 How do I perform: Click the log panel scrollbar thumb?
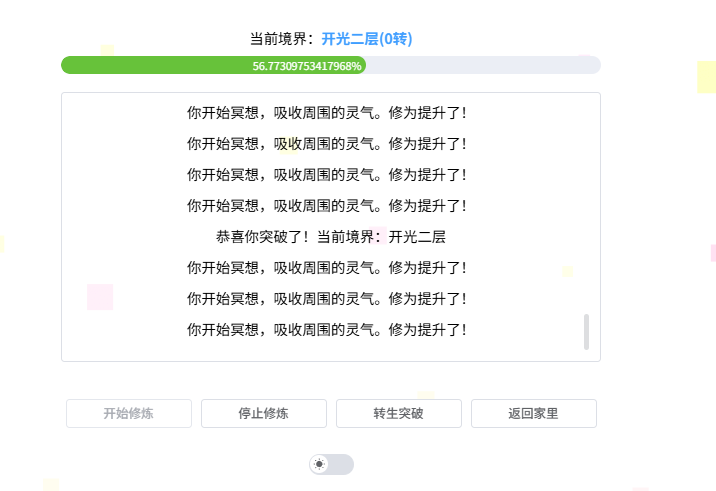pyautogui.click(x=586, y=332)
